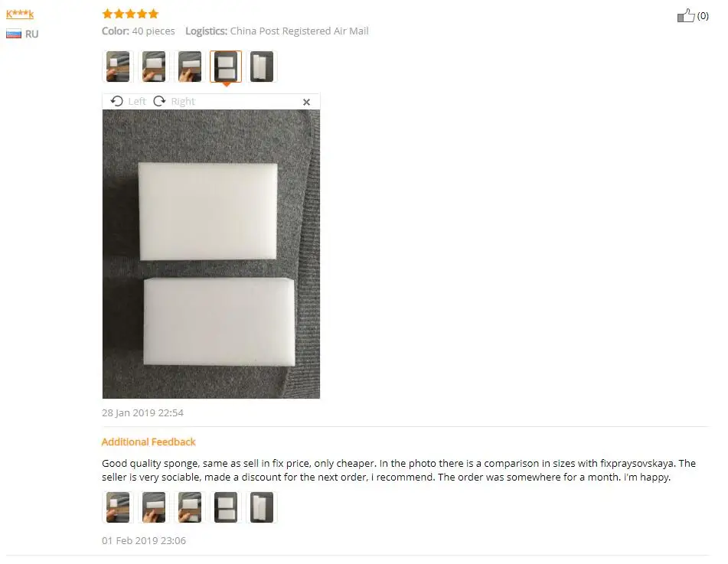Click the thumbs-up helpful icon
This screenshot has height=564, width=728.
point(686,15)
